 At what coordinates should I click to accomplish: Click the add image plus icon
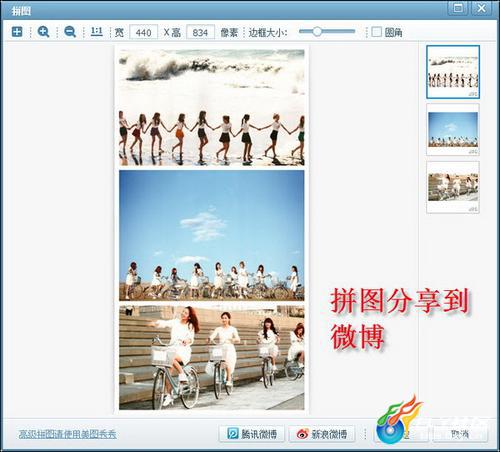point(17,32)
